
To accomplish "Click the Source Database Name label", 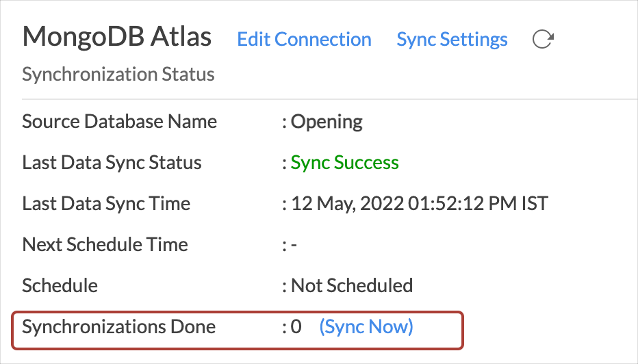I will [x=120, y=122].
